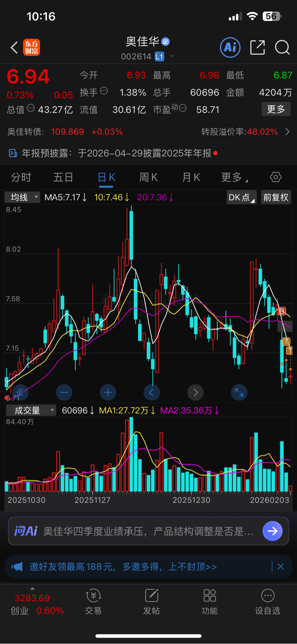
Task: Expand chart to fullscreen icon
Action: point(239,393)
